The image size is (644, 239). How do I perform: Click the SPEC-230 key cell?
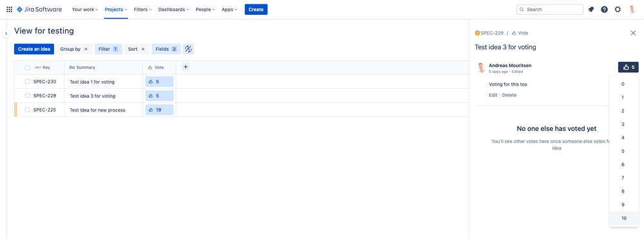(44, 82)
